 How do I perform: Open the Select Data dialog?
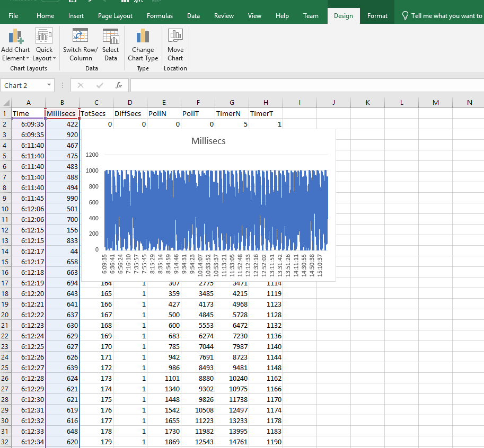(110, 37)
